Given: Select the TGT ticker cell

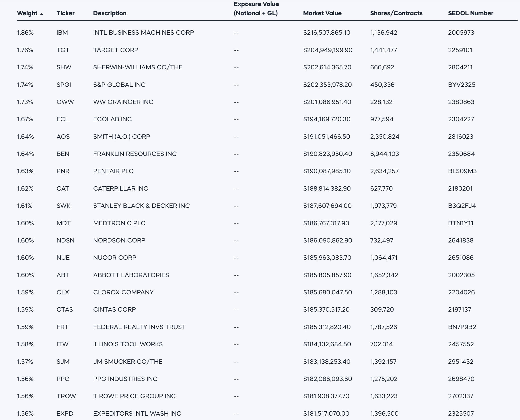Looking at the screenshot, I should pyautogui.click(x=63, y=50).
